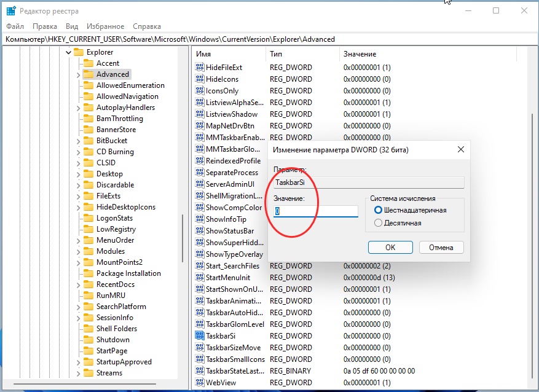Open the Файл menu
Image resolution: width=539 pixels, height=392 pixels.
click(x=15, y=26)
